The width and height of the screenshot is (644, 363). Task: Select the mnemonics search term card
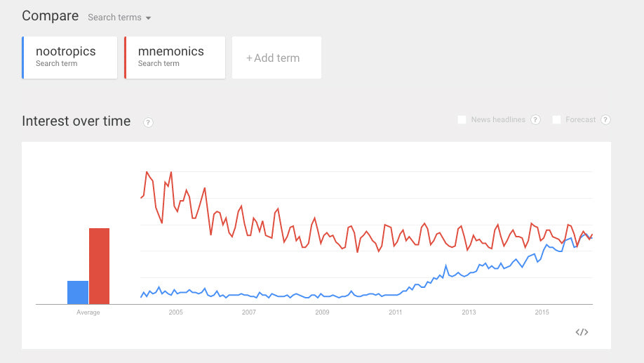[175, 58]
